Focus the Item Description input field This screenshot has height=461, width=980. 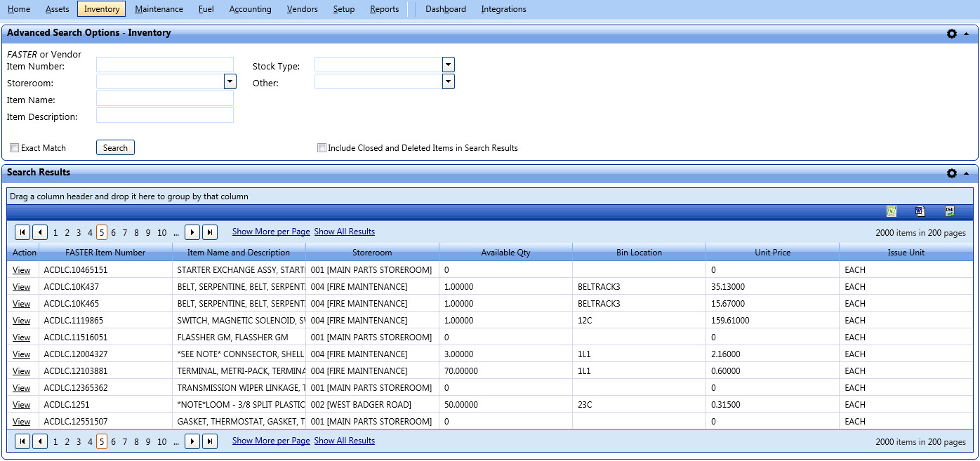click(165, 115)
